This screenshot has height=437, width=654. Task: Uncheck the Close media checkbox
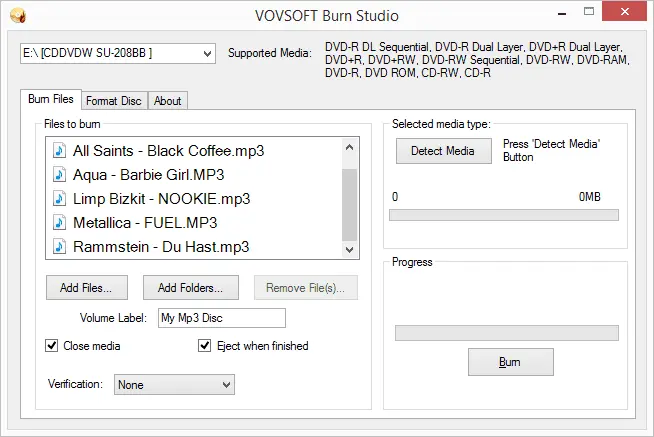tap(52, 346)
